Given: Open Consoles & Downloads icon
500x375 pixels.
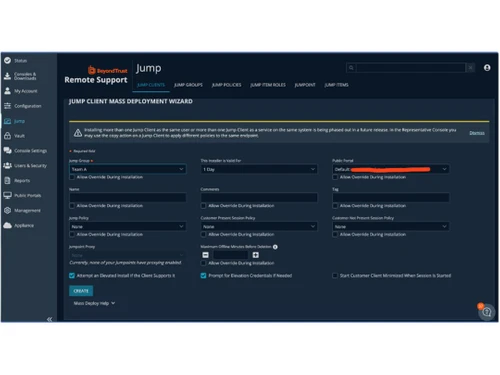Looking at the screenshot, I should coord(7,76).
